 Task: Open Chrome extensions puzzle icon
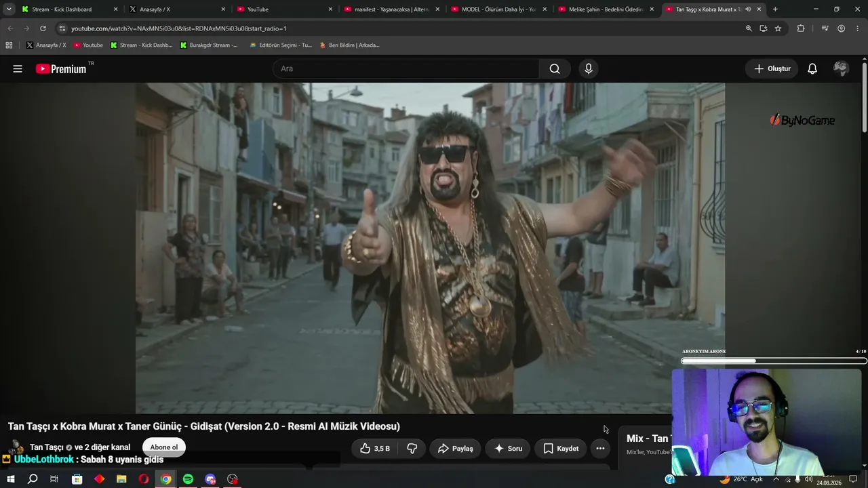pyautogui.click(x=801, y=28)
